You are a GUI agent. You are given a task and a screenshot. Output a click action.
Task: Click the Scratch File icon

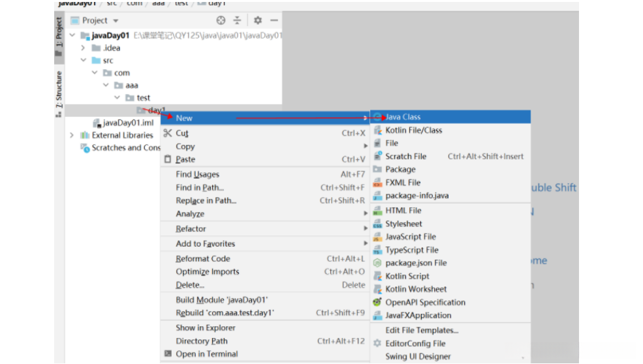378,156
